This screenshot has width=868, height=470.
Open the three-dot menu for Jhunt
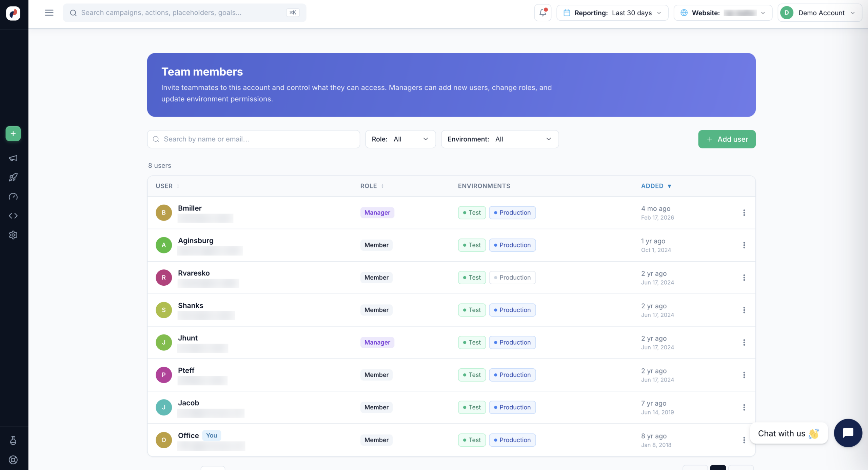pos(744,343)
